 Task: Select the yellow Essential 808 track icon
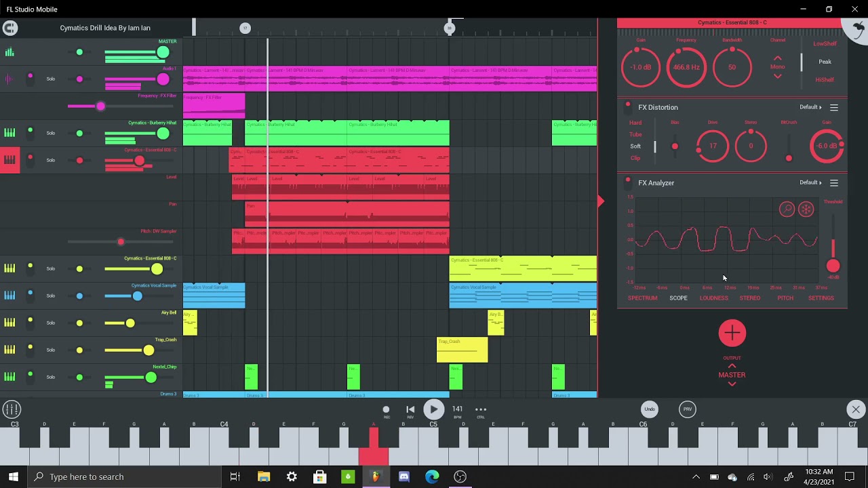[x=9, y=269]
